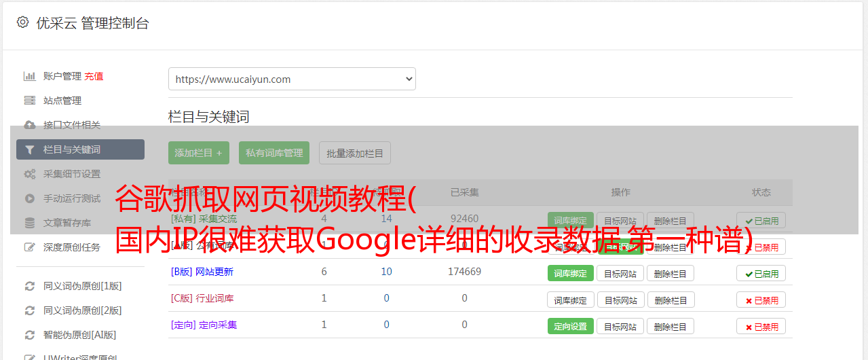
Task: Click the gear icon beside 优采云 管理控制台
Action: [22, 22]
